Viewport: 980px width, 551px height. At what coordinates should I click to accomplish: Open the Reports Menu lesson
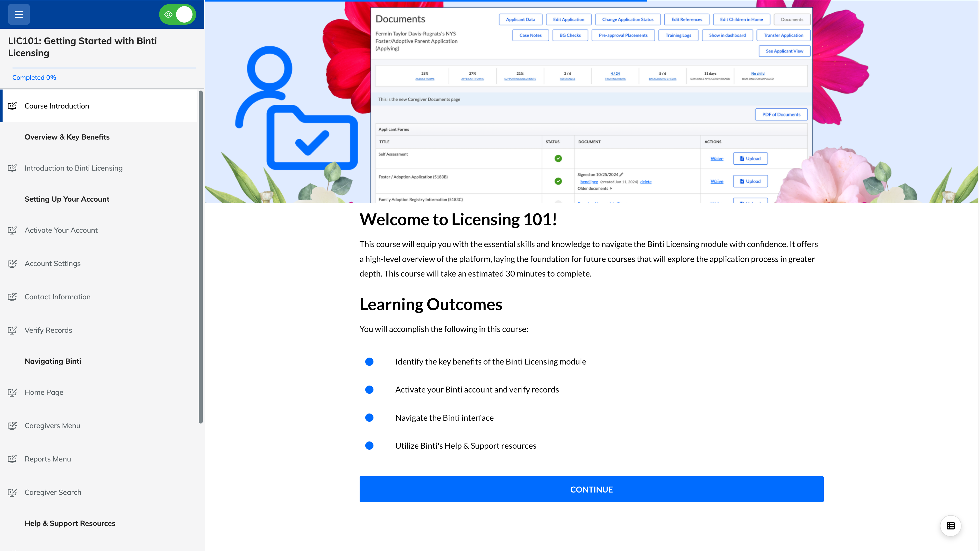(x=99, y=459)
